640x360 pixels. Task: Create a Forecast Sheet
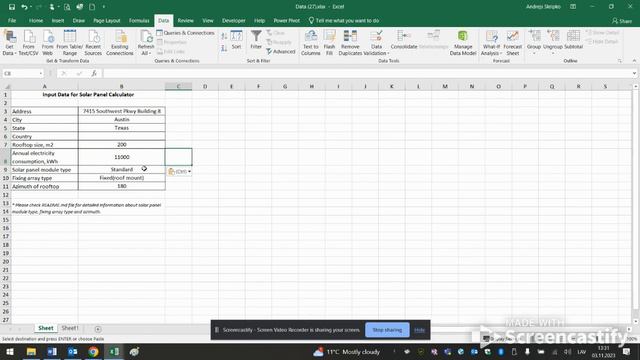[513, 42]
